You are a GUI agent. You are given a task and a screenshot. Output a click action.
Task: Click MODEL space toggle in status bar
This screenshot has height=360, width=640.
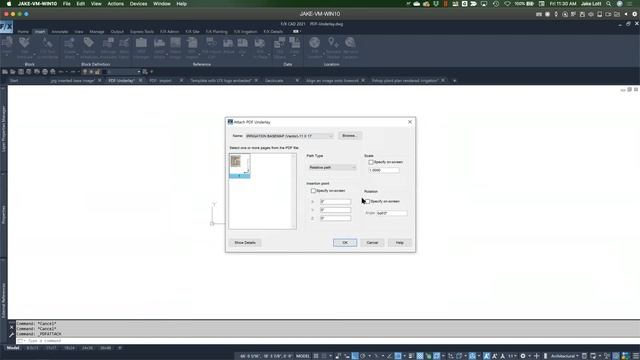303,356
